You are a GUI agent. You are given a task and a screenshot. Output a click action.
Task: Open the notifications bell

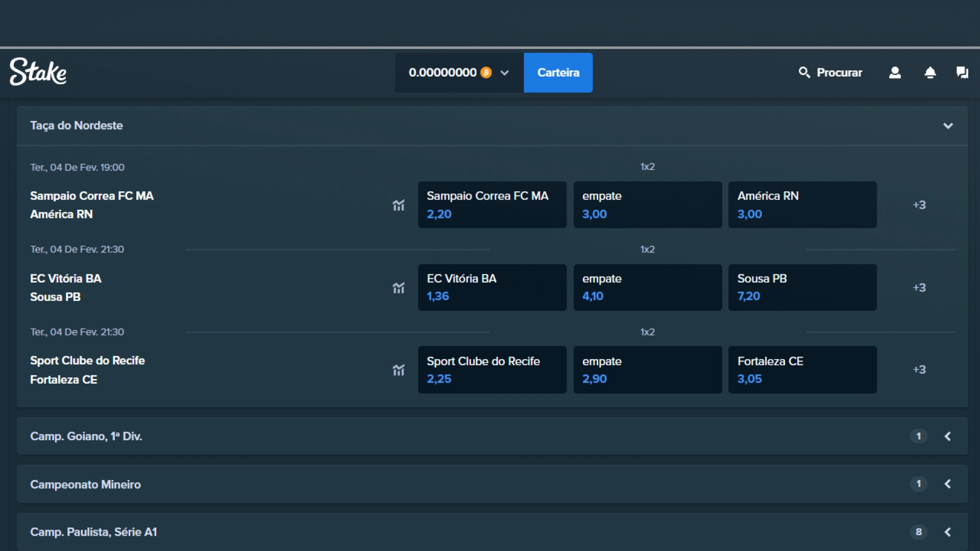[930, 72]
